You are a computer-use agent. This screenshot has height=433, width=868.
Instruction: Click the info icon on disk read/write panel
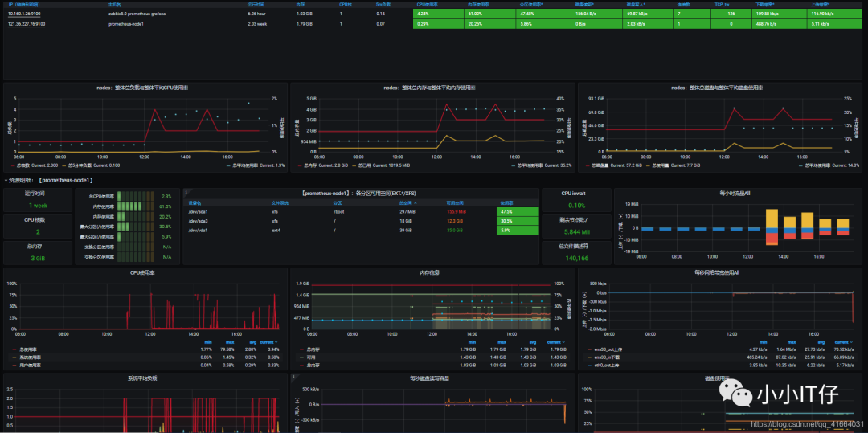click(x=293, y=376)
